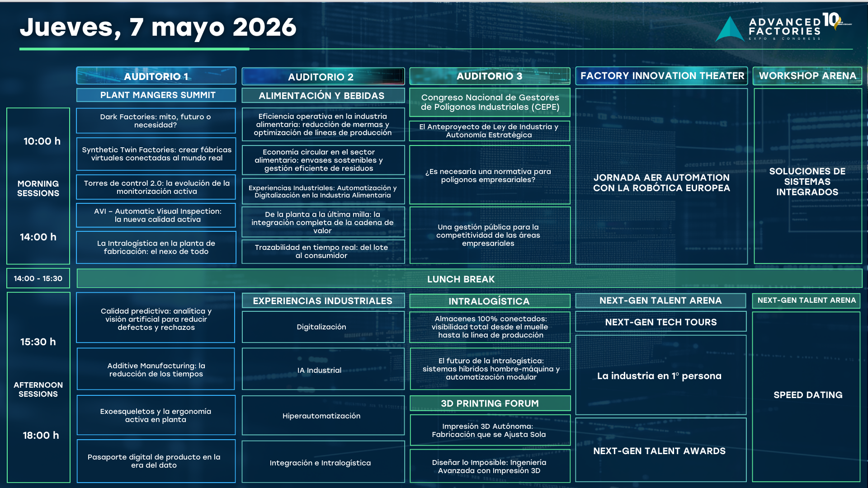Select Alimentación y Bebidas track label

tap(323, 95)
